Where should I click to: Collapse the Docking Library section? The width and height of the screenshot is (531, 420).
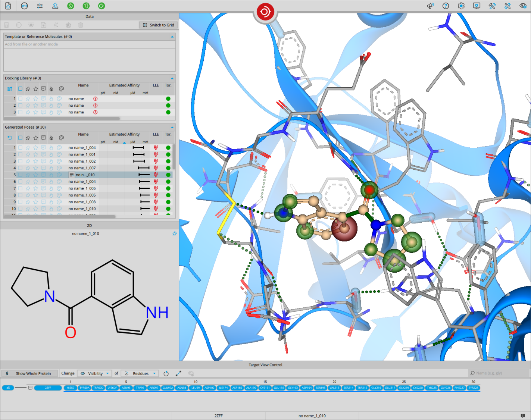tap(172, 78)
